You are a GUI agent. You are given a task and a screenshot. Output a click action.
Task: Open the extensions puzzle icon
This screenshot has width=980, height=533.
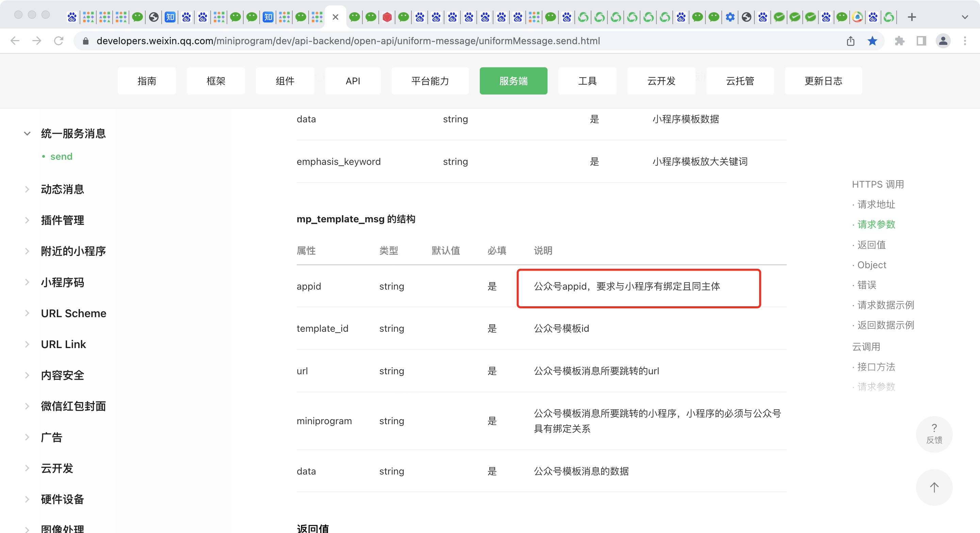tap(899, 41)
